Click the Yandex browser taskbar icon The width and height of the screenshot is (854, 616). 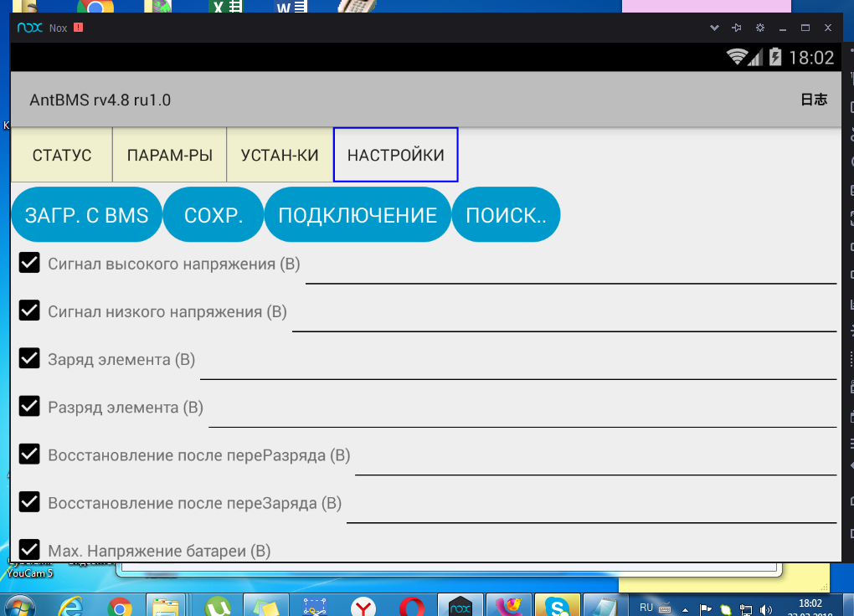(363, 606)
